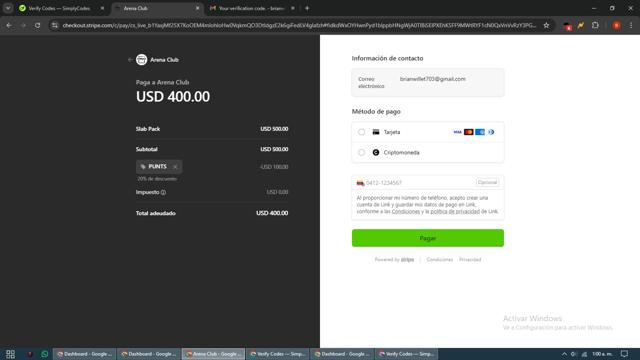Open Link's Condiciones terms link
This screenshot has width=640, height=360.
pos(406,211)
